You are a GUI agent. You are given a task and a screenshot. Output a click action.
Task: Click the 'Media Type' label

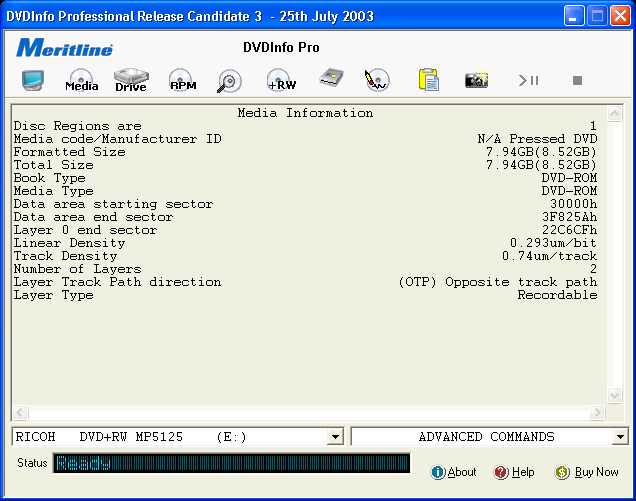pos(53,191)
